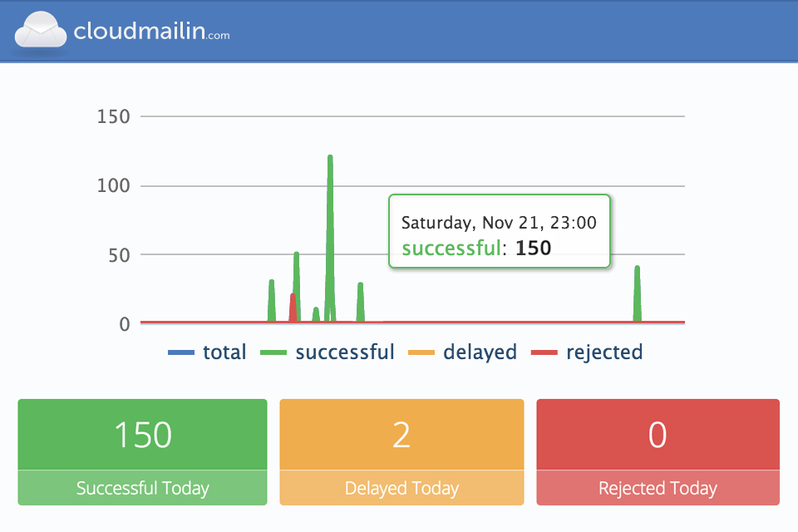
Task: Hide the rejected series via legend label
Action: point(604,352)
